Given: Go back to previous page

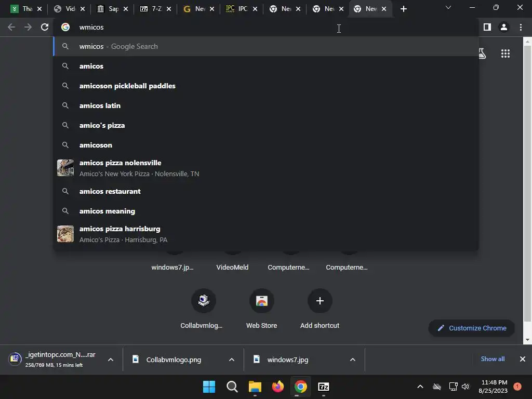Looking at the screenshot, I should click(11, 27).
